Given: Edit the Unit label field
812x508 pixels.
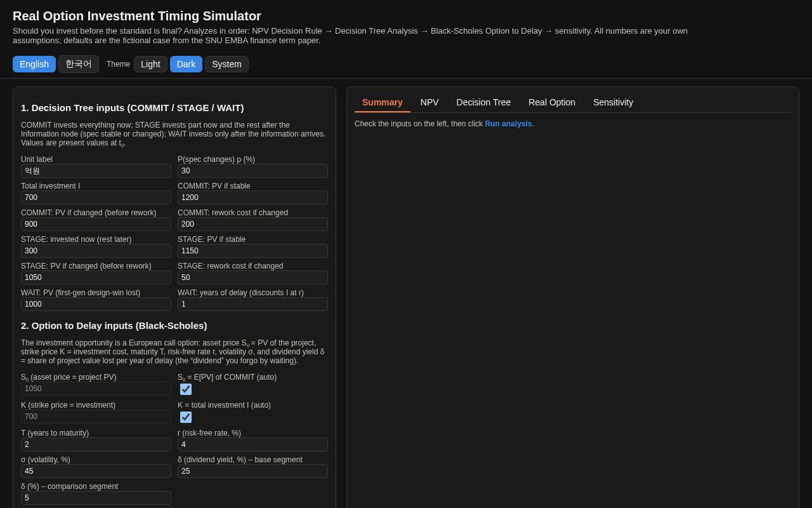Looking at the screenshot, I should pos(96,171).
